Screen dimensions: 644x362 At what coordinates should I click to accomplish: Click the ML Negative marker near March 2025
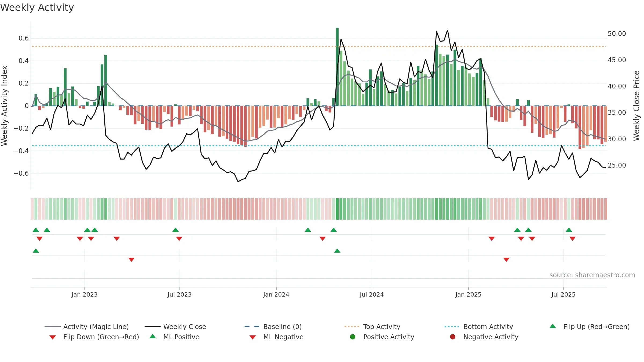pos(506,260)
